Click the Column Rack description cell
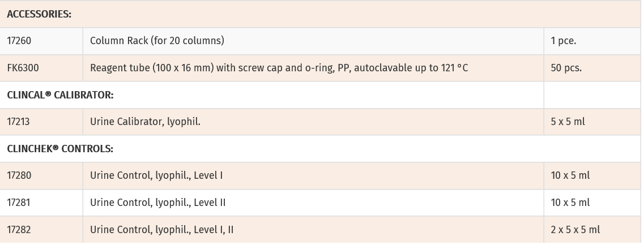The width and height of the screenshot is (644, 245). pos(157,41)
